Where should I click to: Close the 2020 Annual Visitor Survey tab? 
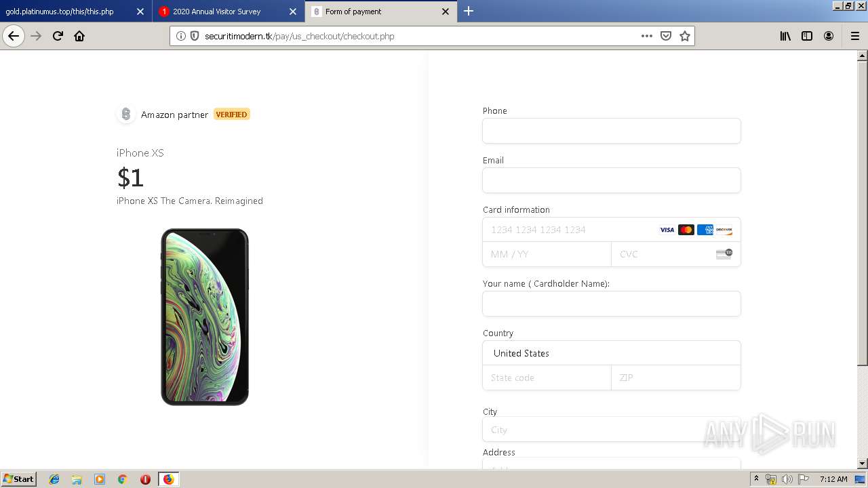(293, 12)
